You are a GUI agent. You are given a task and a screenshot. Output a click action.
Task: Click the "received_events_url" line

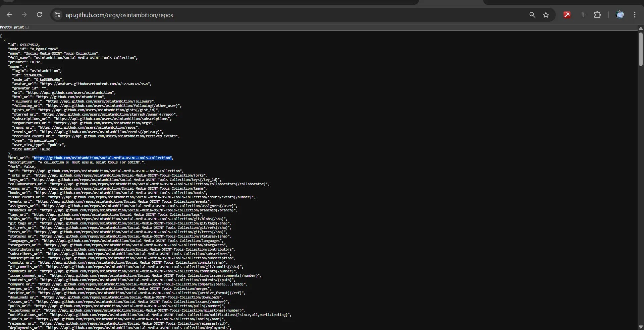coord(96,136)
